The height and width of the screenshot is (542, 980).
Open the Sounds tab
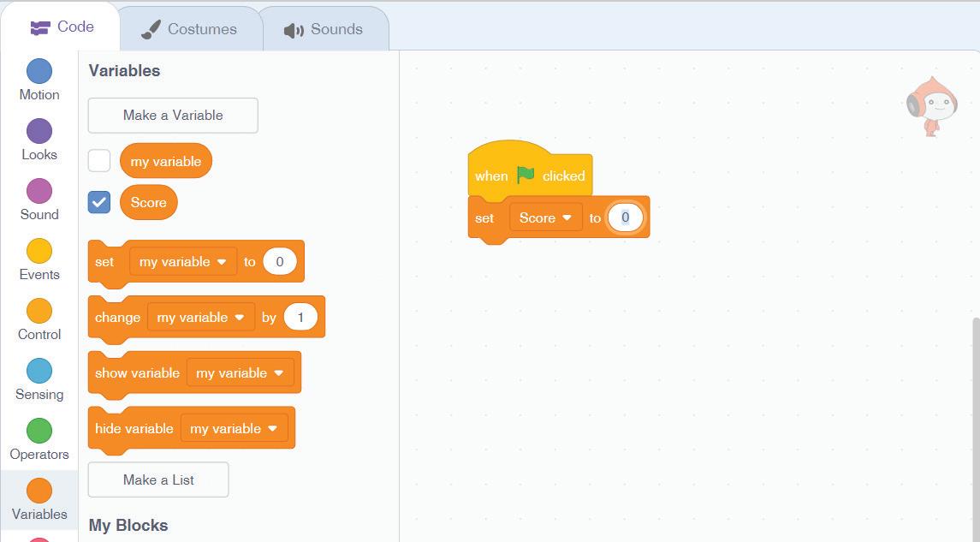[x=324, y=29]
